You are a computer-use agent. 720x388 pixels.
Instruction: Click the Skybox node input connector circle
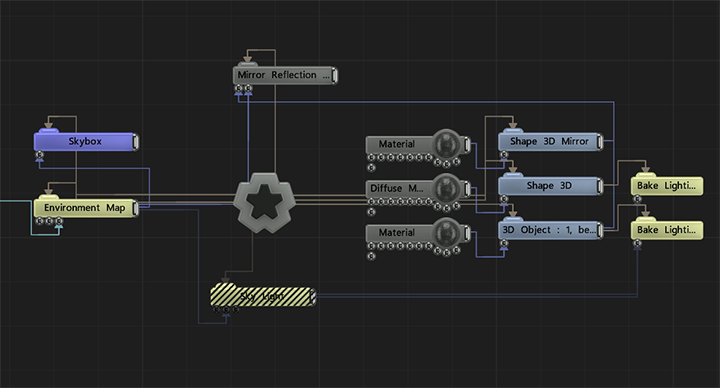pyautogui.click(x=39, y=155)
